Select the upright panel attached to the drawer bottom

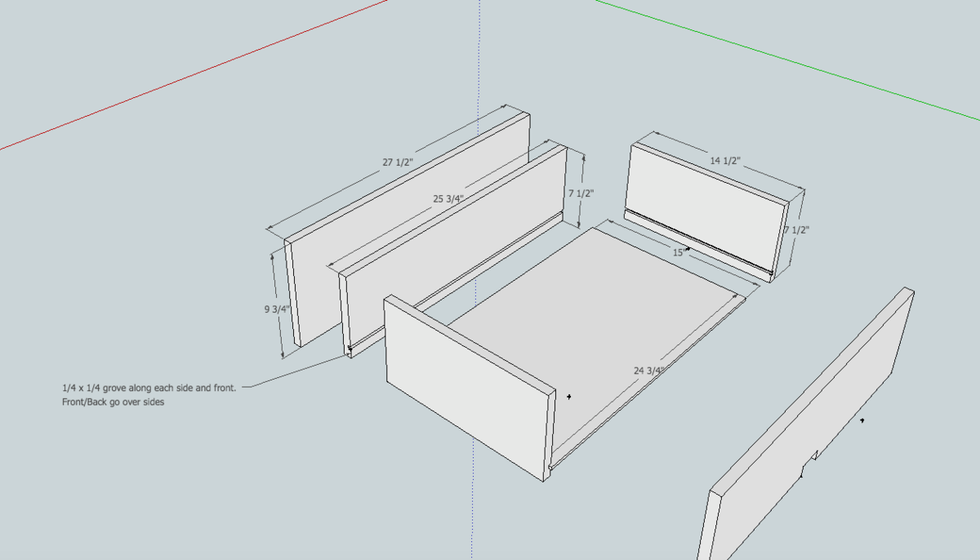pos(470,388)
